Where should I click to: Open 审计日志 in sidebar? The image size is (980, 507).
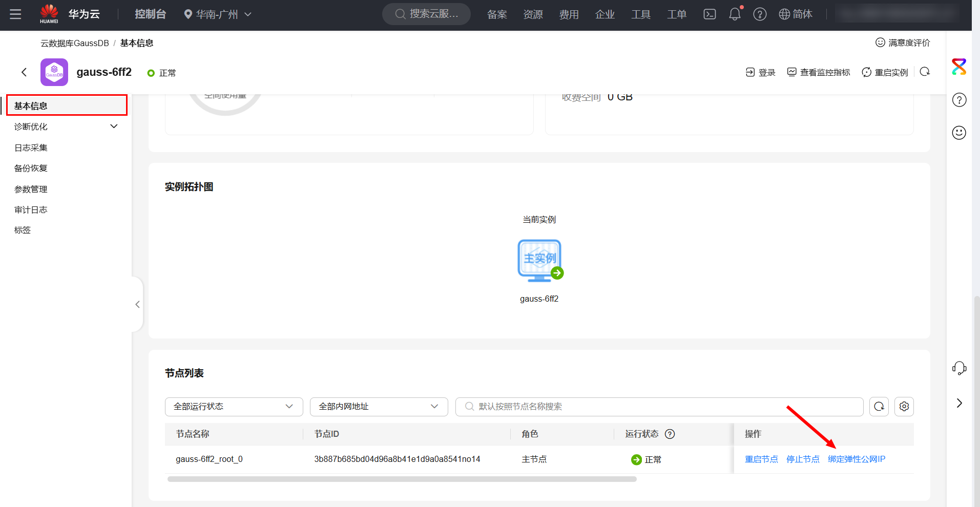pos(31,209)
